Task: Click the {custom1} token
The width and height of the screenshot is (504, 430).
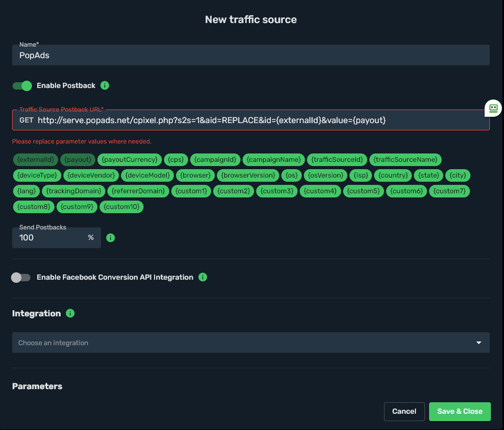Action: click(191, 191)
